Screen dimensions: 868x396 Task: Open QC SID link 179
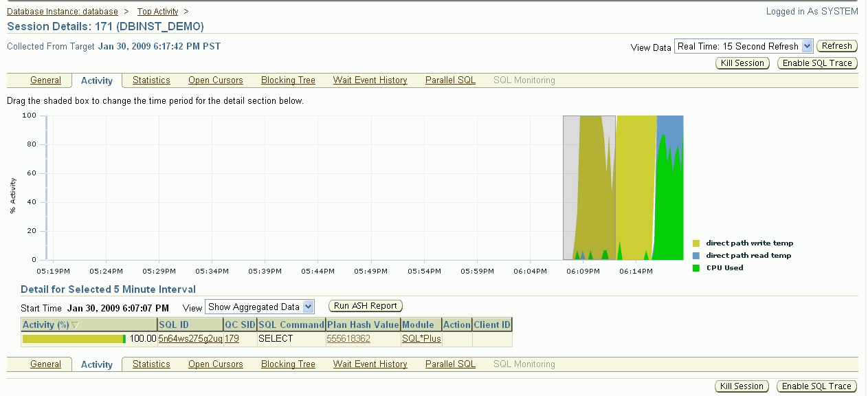[x=232, y=338]
